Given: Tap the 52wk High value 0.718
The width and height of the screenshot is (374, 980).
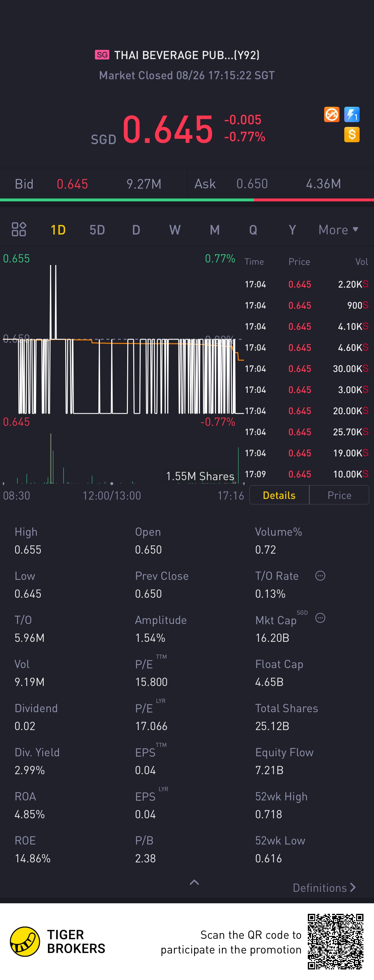Looking at the screenshot, I should [269, 814].
